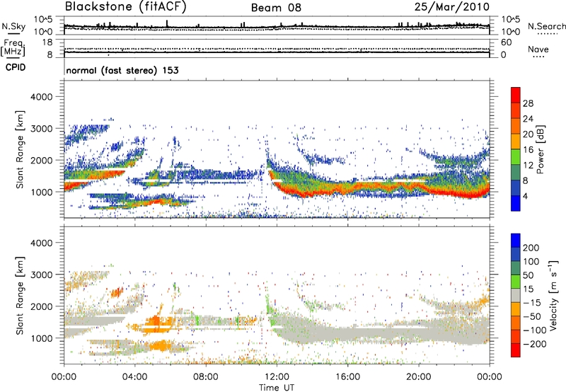Click Slant Range label of velocity plot

(20, 296)
